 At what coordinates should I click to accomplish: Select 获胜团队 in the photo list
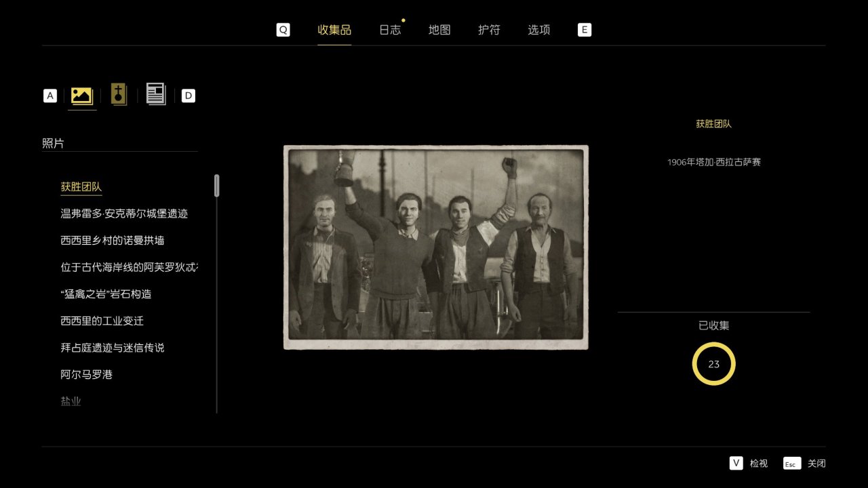click(x=81, y=187)
